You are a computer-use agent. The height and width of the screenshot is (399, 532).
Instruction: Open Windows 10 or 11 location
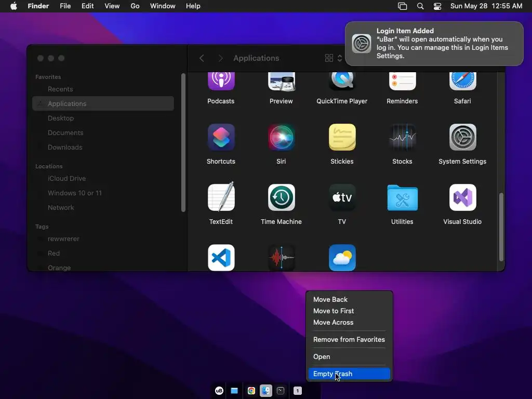[x=103, y=193]
